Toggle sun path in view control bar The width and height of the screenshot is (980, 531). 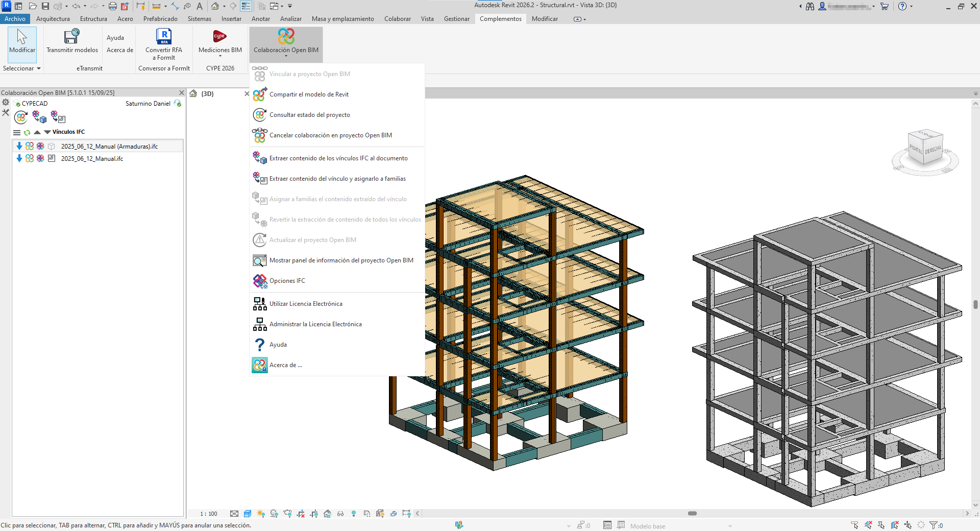[x=261, y=514]
